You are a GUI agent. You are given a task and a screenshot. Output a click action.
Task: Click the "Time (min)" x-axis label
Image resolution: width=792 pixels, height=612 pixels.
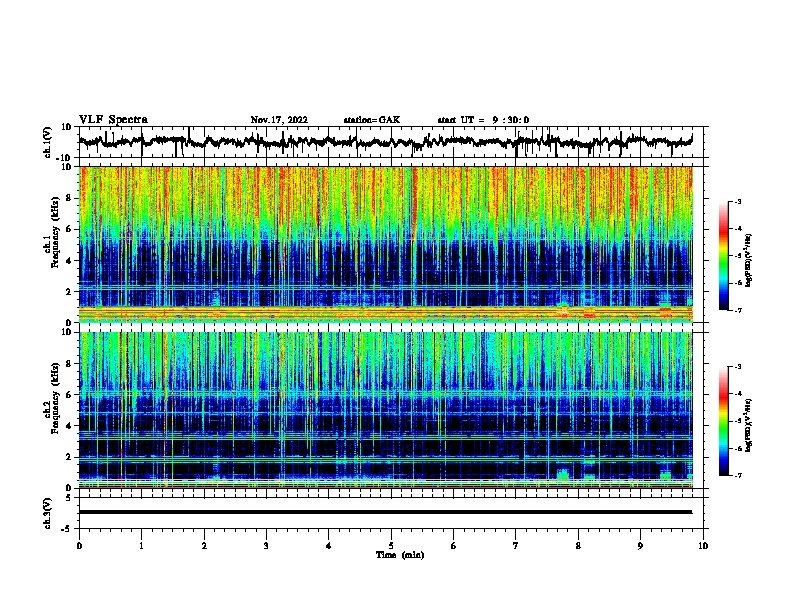click(x=400, y=555)
